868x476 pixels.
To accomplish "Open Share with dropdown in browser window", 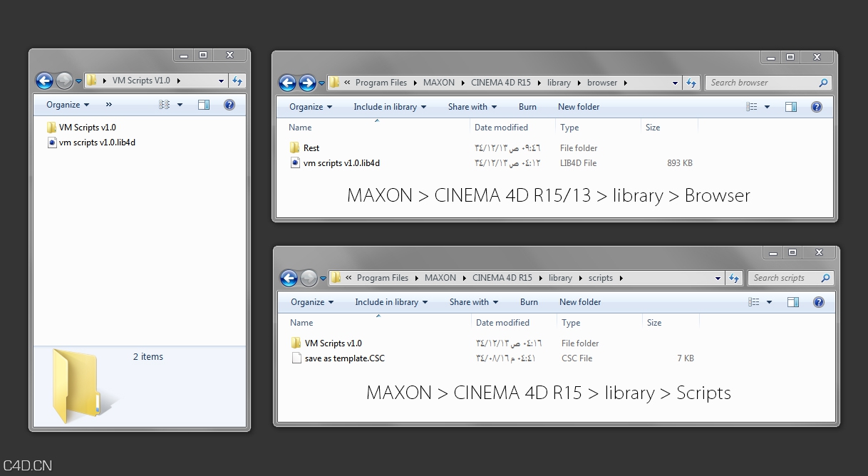I will (472, 107).
